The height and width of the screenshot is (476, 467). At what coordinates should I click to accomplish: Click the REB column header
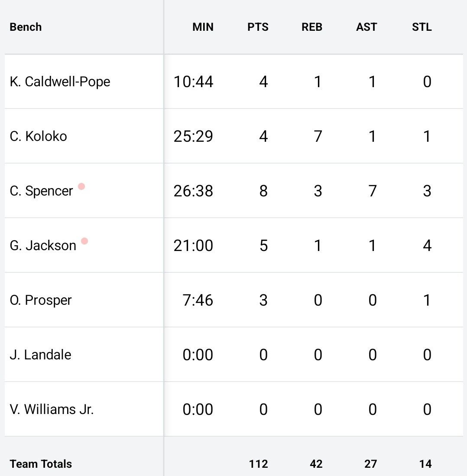(x=312, y=27)
